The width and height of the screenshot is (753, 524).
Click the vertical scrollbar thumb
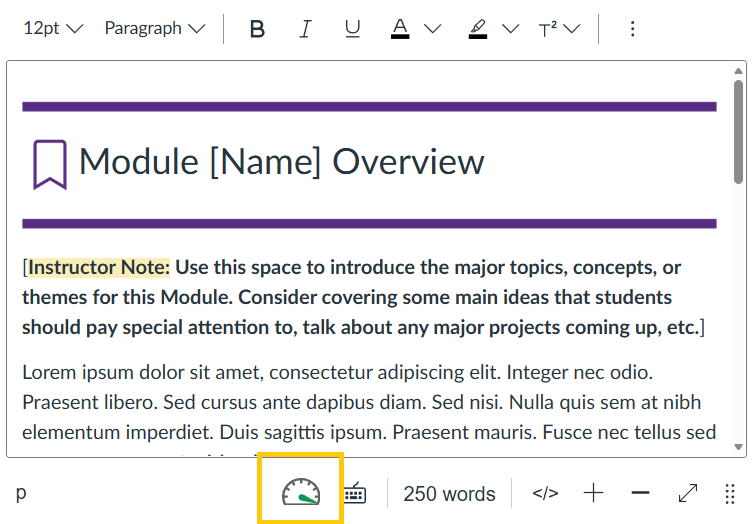click(x=738, y=132)
